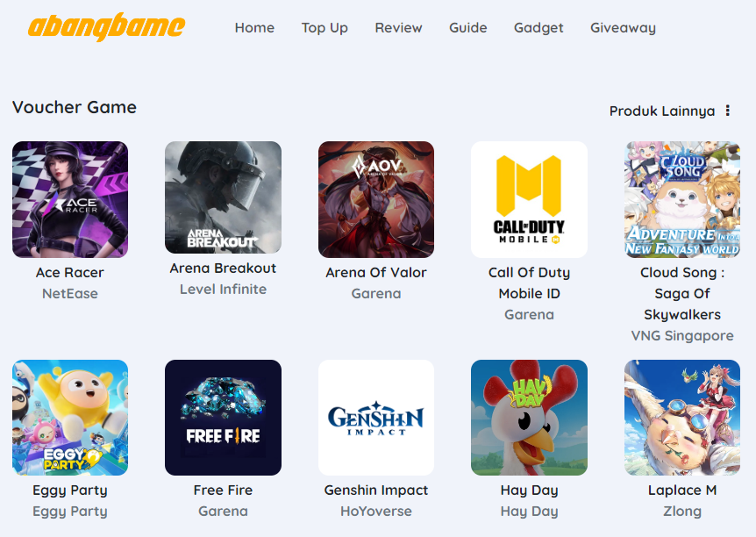756x537 pixels.
Task: Select the Laplace M game thumbnail
Action: point(682,418)
